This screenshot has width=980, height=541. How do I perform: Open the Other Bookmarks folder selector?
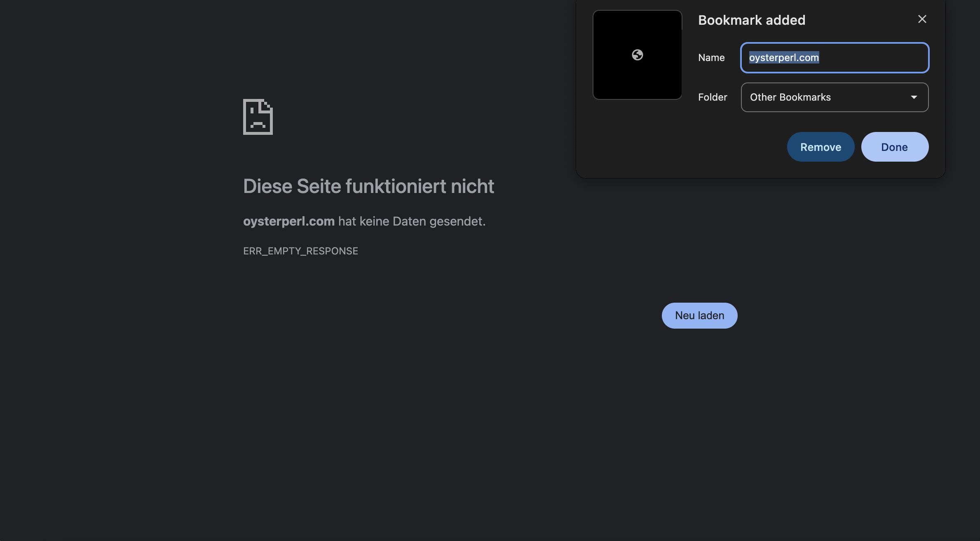tap(834, 97)
